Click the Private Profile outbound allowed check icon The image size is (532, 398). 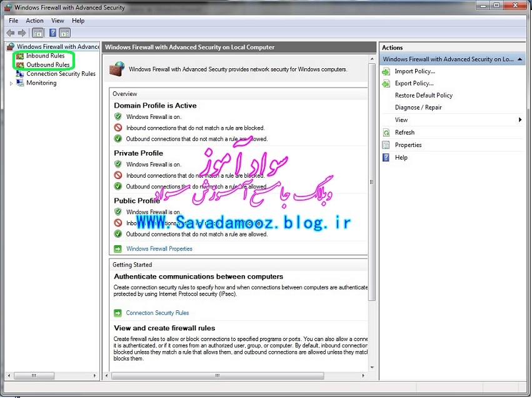(118, 186)
